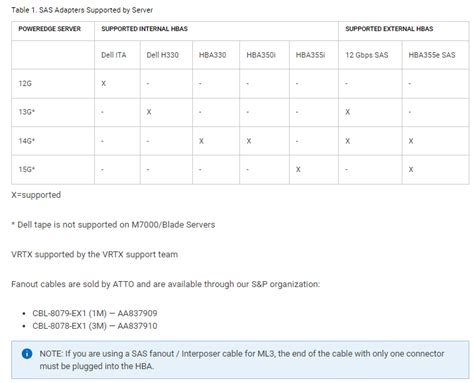The height and width of the screenshot is (383, 474).
Task: Click the SUPPORTED INTERNAL HBAS header
Action: pyautogui.click(x=144, y=29)
